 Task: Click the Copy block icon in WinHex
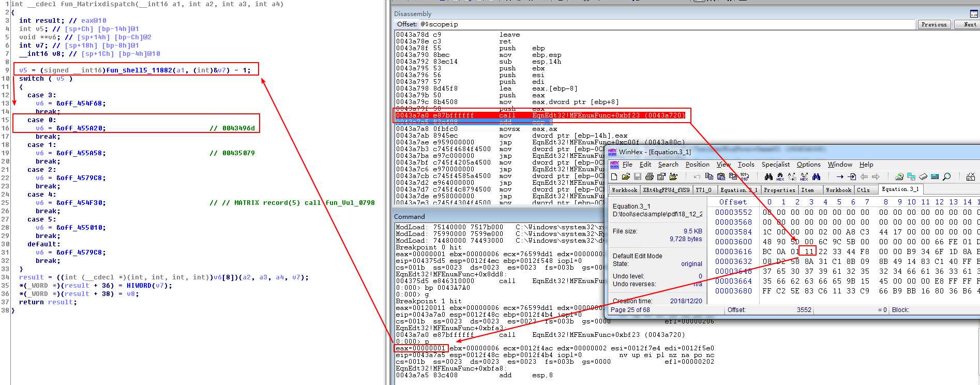(x=709, y=176)
